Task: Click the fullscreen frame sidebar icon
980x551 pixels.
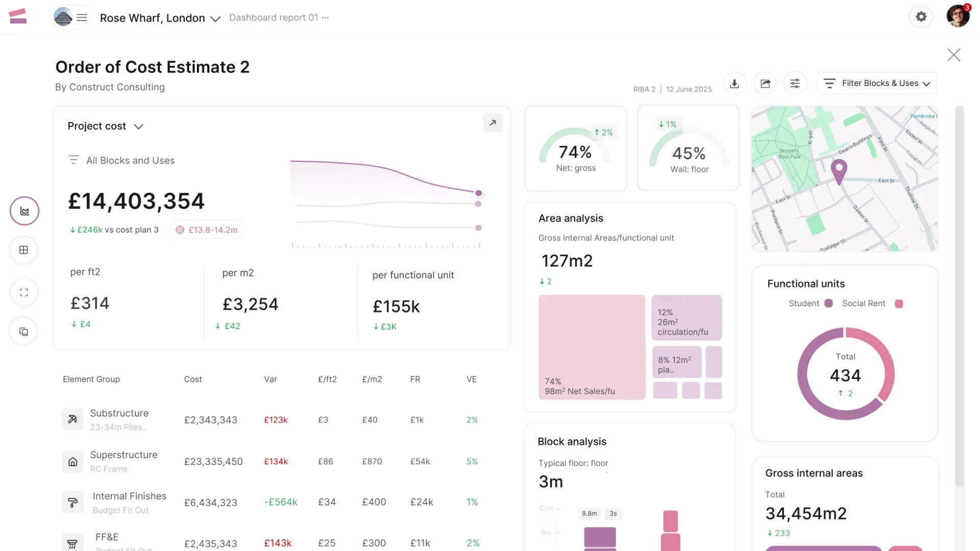Action: 24,292
